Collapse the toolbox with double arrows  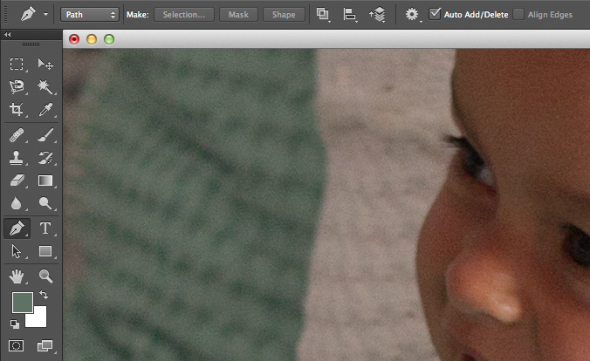(x=8, y=35)
